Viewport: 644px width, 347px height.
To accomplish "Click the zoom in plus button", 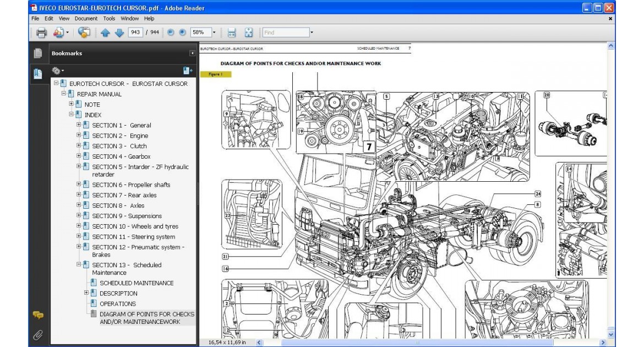I will pyautogui.click(x=182, y=32).
